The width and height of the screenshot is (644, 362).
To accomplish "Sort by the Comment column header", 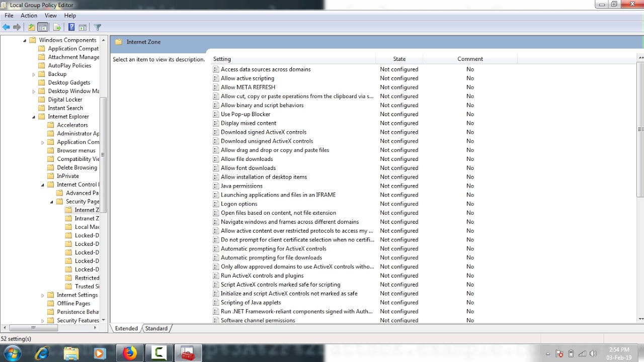I will (470, 59).
